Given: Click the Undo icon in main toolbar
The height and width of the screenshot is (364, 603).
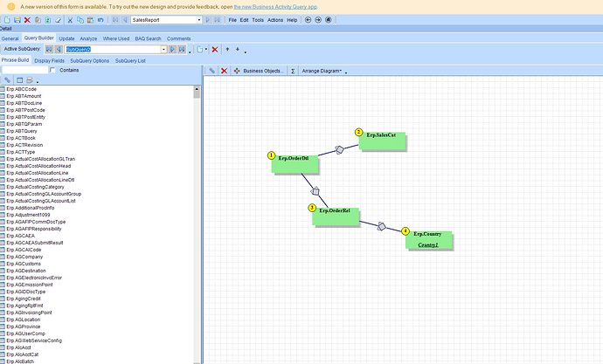Looking at the screenshot, I should (x=100, y=20).
